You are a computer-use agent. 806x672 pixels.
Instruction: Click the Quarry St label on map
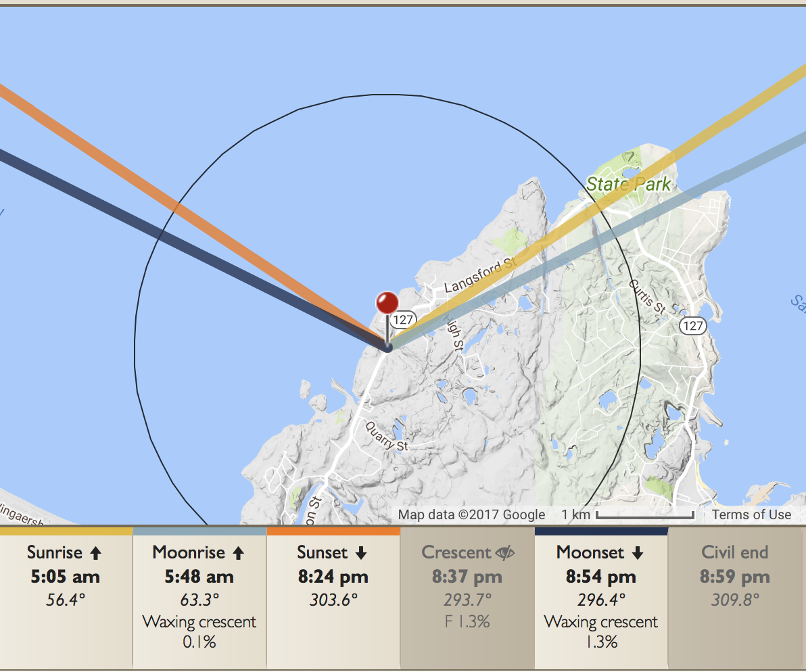tap(387, 437)
